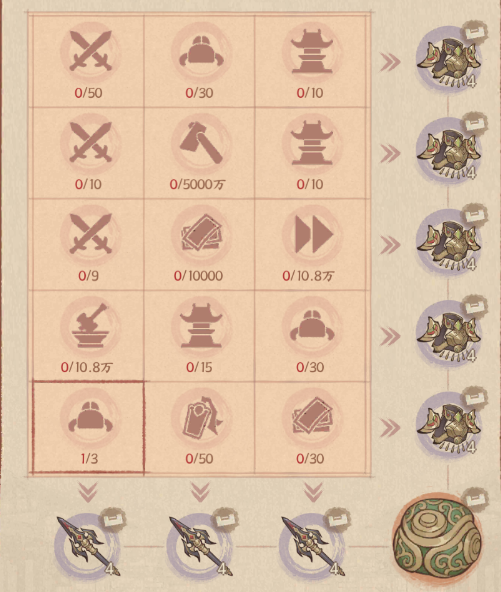Select the tag ticket task showing 0/50
This screenshot has width=501, height=592.
(x=199, y=427)
